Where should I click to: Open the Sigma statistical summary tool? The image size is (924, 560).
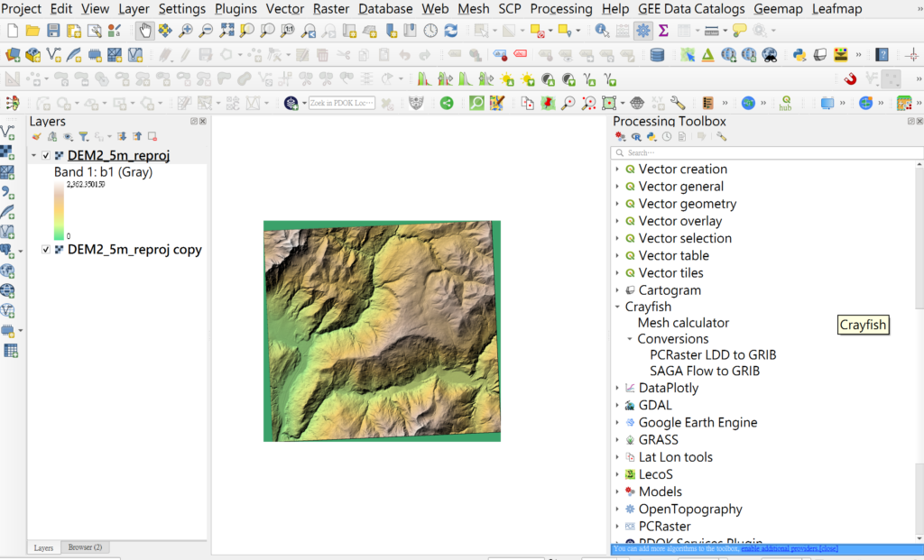663,31
